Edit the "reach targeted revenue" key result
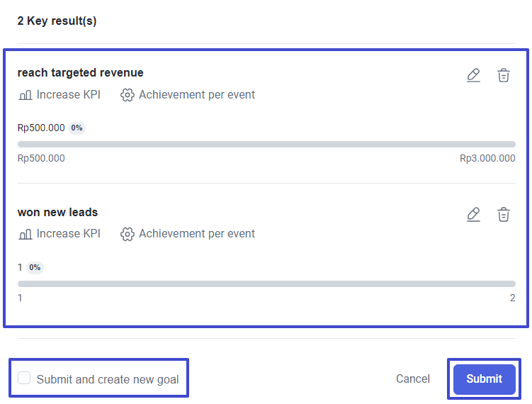Screen dimensions: 532x404 473,75
